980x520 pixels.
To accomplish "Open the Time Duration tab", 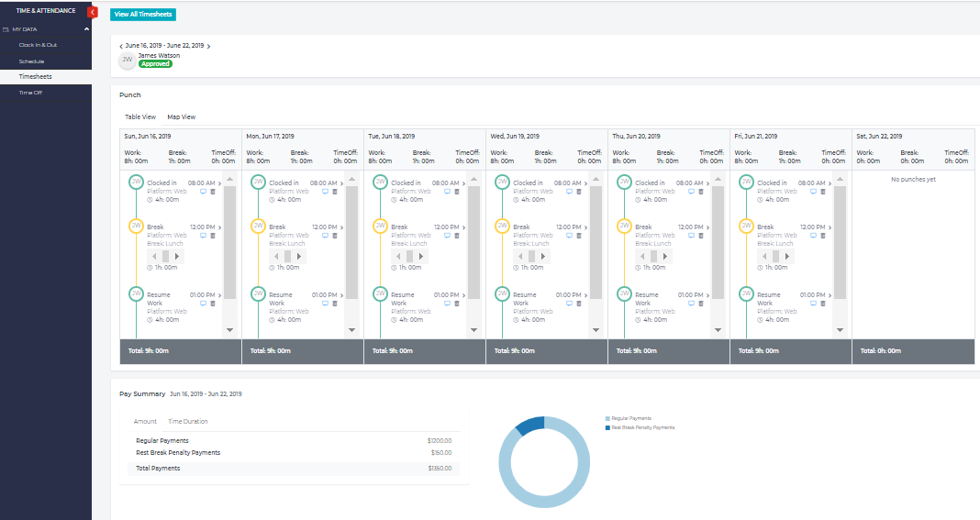I will point(187,422).
